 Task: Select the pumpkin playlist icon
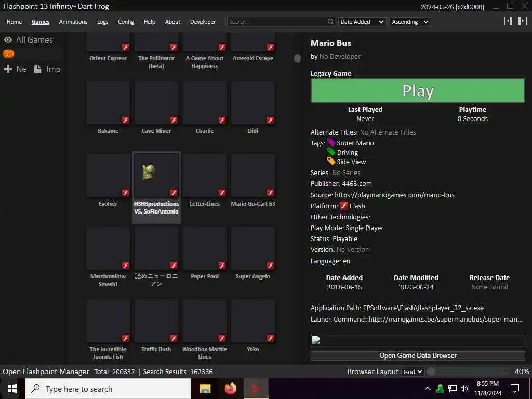click(8, 54)
